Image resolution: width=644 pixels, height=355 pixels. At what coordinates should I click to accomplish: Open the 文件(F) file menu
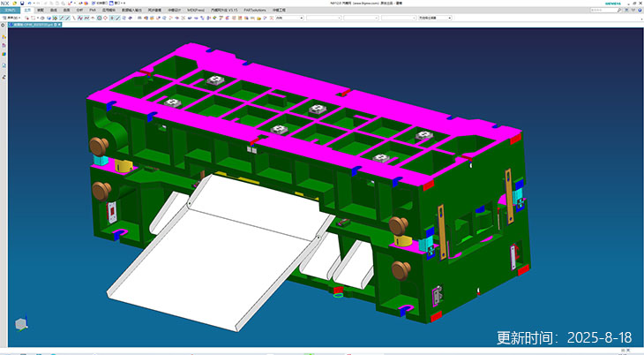click(10, 10)
